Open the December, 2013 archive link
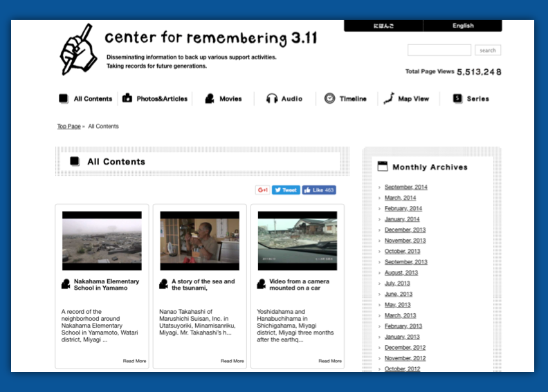This screenshot has width=548, height=392. point(405,230)
